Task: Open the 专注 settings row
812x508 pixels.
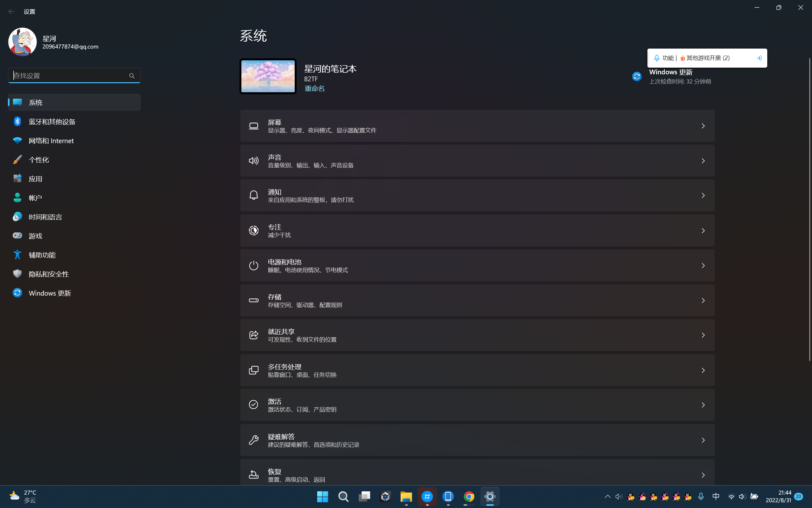Action: click(477, 231)
